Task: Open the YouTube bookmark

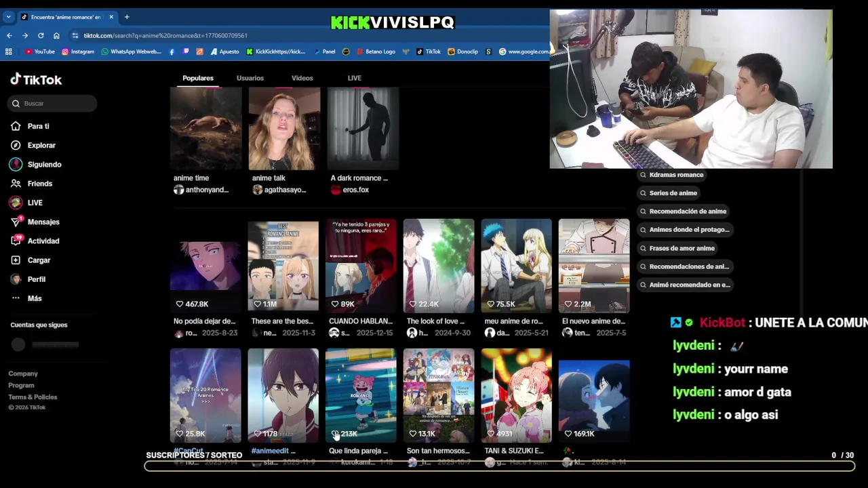Action: coord(40,52)
